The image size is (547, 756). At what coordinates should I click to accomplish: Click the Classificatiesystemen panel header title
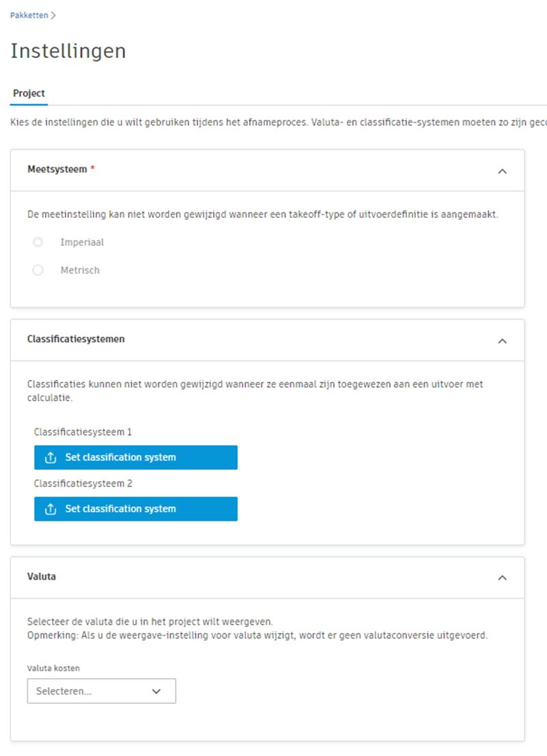click(x=76, y=339)
